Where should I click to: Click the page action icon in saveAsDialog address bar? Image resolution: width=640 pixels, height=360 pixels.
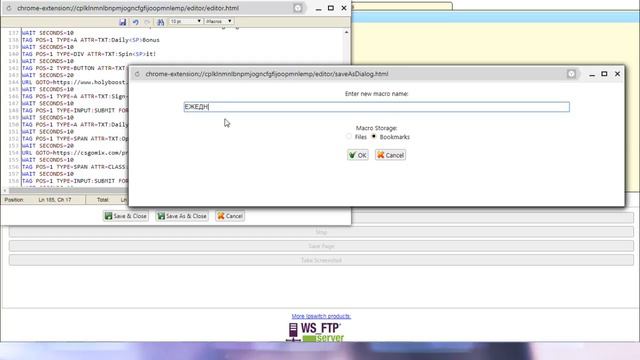(571, 74)
